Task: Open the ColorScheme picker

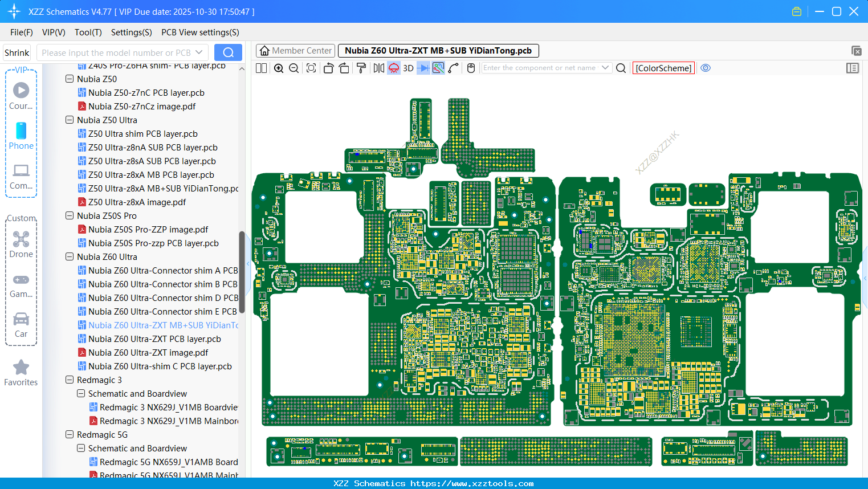Action: (x=663, y=68)
